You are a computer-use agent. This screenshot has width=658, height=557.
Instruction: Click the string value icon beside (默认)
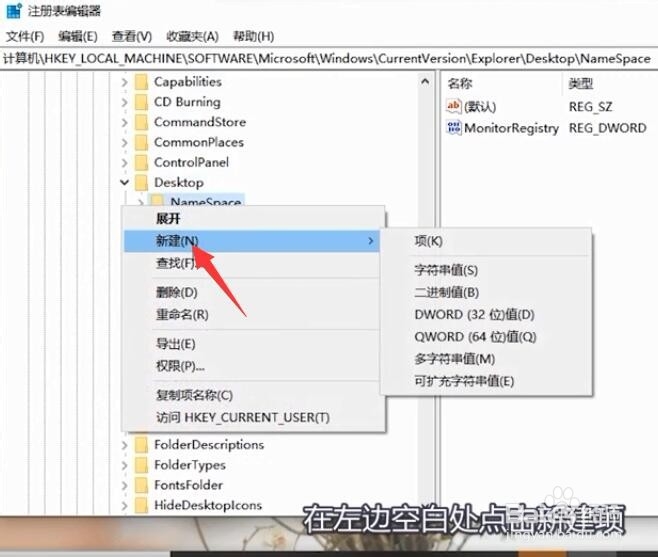click(454, 106)
